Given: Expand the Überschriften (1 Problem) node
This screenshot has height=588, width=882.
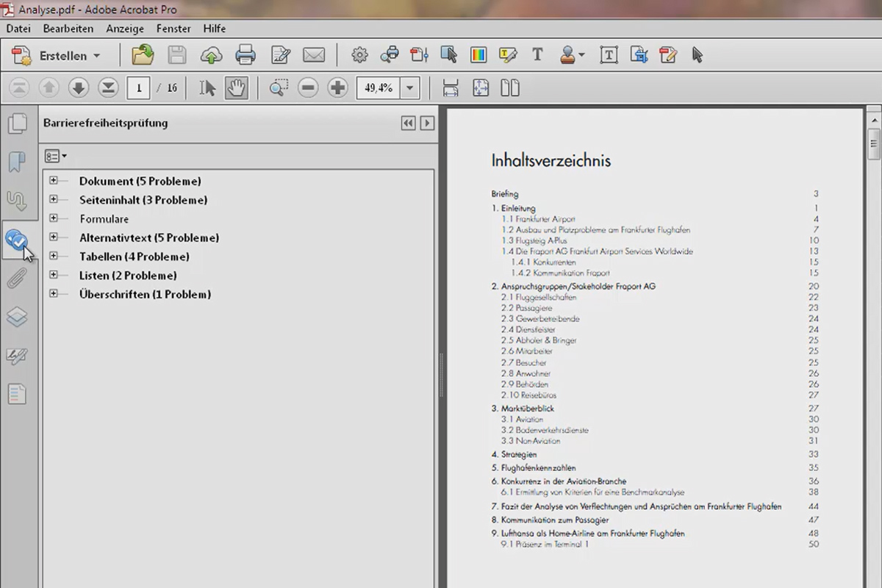Looking at the screenshot, I should point(54,293).
